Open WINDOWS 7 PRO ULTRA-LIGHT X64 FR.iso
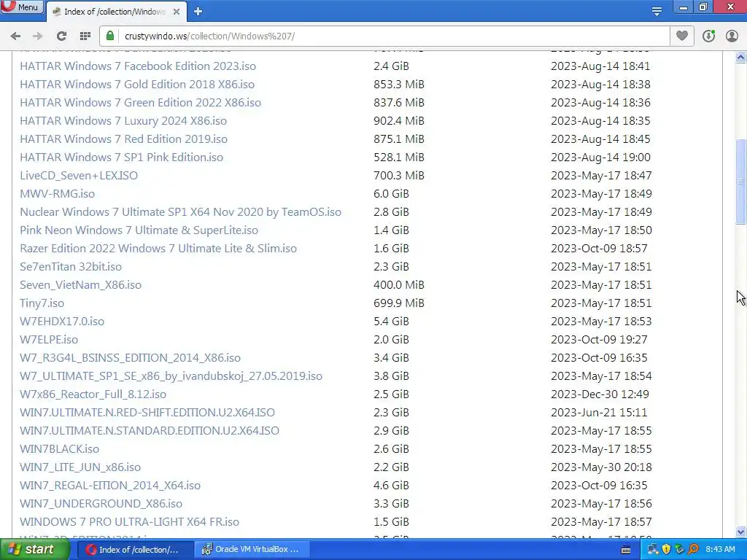The image size is (747, 560). (x=129, y=522)
